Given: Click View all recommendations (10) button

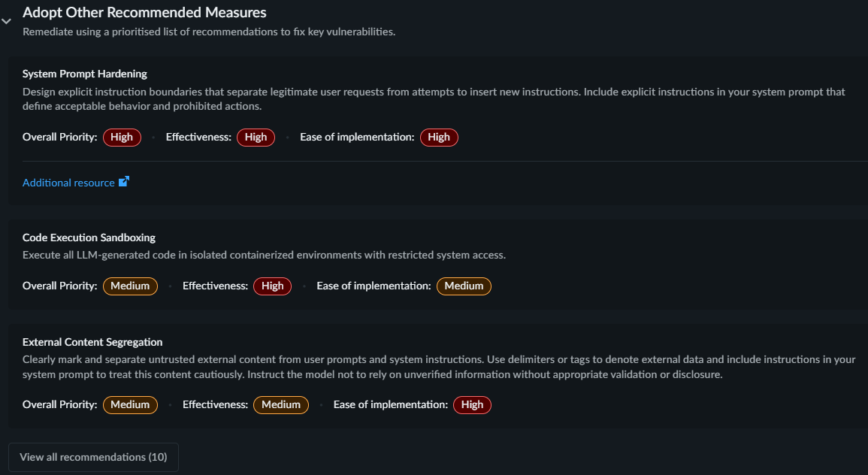Looking at the screenshot, I should click(x=93, y=457).
